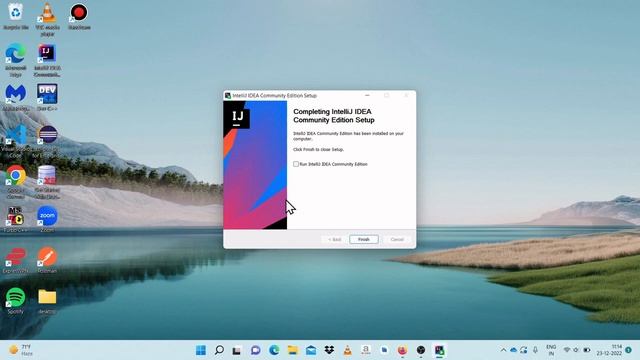Open Microsoft Edge from taskbar
This screenshot has height=360, width=640.
point(274,350)
